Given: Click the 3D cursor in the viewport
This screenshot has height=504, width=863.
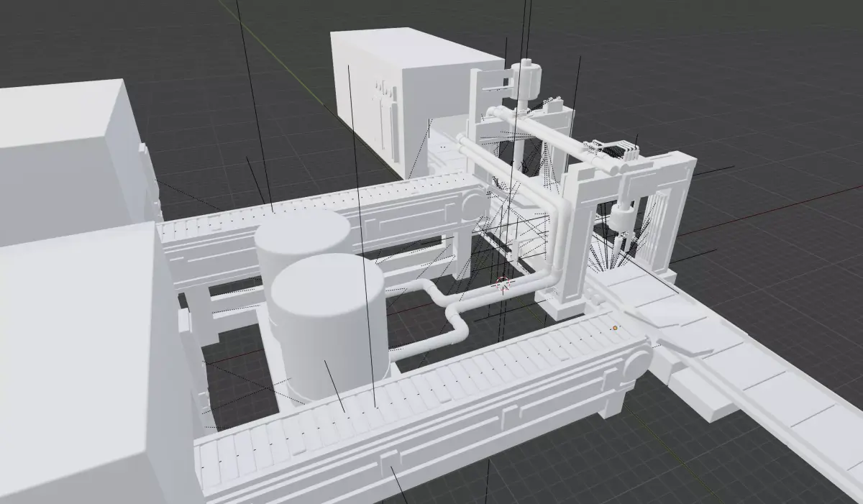Looking at the screenshot, I should point(503,284).
